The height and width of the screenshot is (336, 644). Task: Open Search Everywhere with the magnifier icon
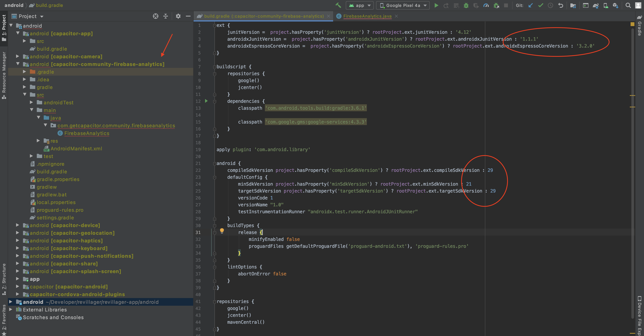(x=628, y=5)
